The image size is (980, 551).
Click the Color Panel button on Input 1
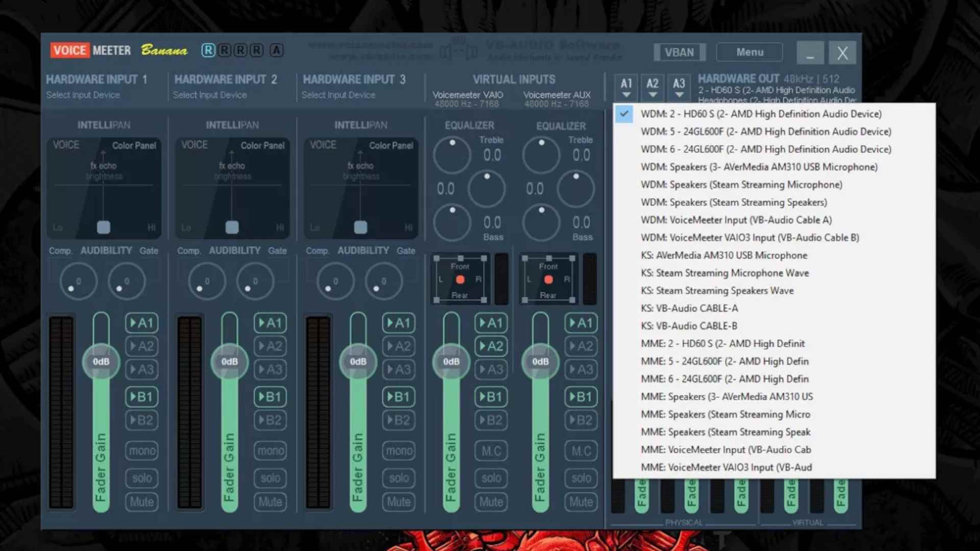click(133, 145)
